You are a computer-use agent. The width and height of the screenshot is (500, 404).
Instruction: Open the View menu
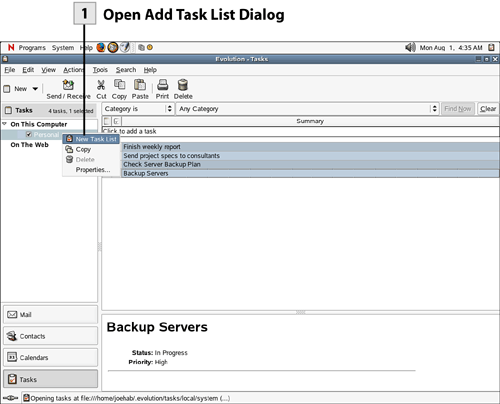pyautogui.click(x=48, y=70)
